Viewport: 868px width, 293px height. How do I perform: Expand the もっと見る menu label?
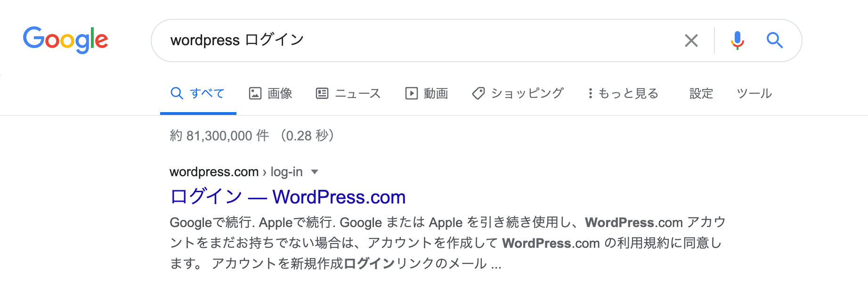click(628, 93)
